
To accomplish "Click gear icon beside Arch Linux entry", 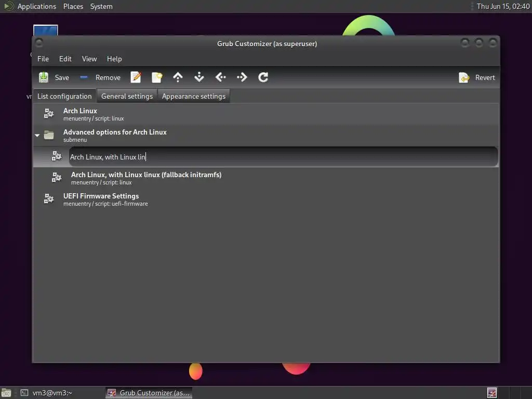I will [49, 114].
